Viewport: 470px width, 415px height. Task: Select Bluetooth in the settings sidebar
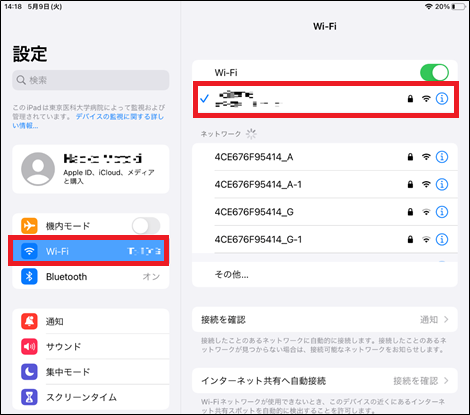click(x=91, y=276)
